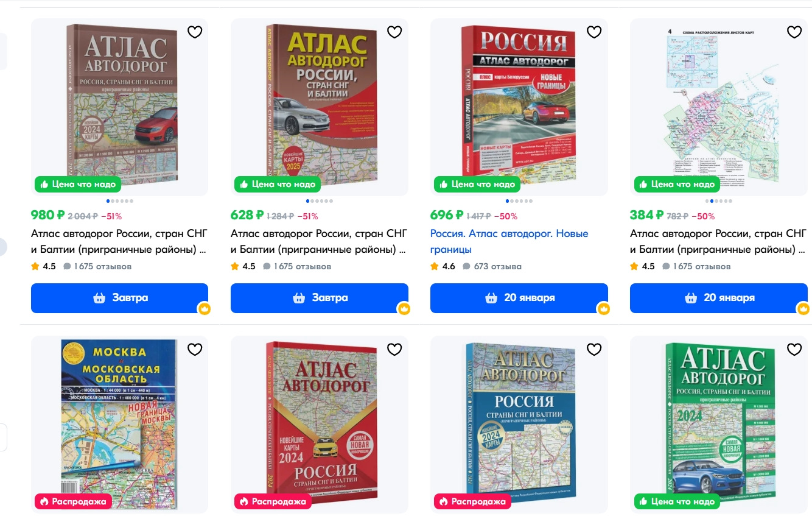Image resolution: width=812 pixels, height=516 pixels.
Task: Click the Распродажа badge on the blue Россия atlas
Action: [x=472, y=501]
